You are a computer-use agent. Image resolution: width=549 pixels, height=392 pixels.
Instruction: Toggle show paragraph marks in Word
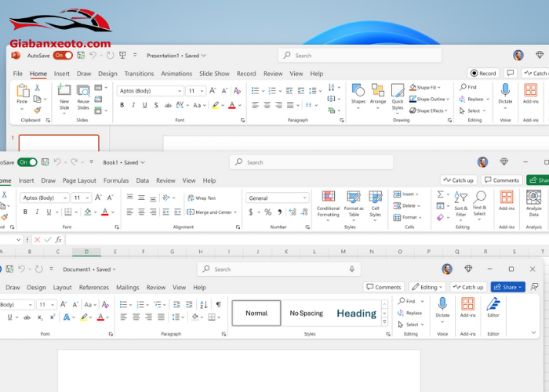tap(218, 304)
